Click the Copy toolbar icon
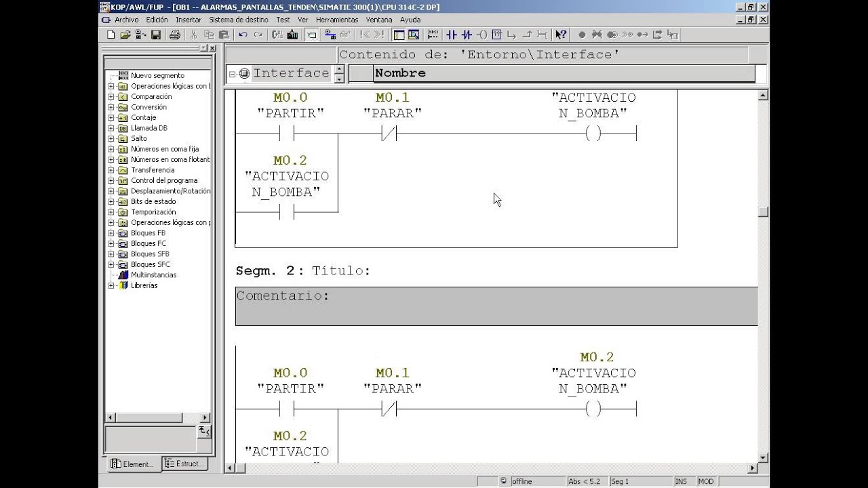This screenshot has width=868, height=488. click(209, 35)
